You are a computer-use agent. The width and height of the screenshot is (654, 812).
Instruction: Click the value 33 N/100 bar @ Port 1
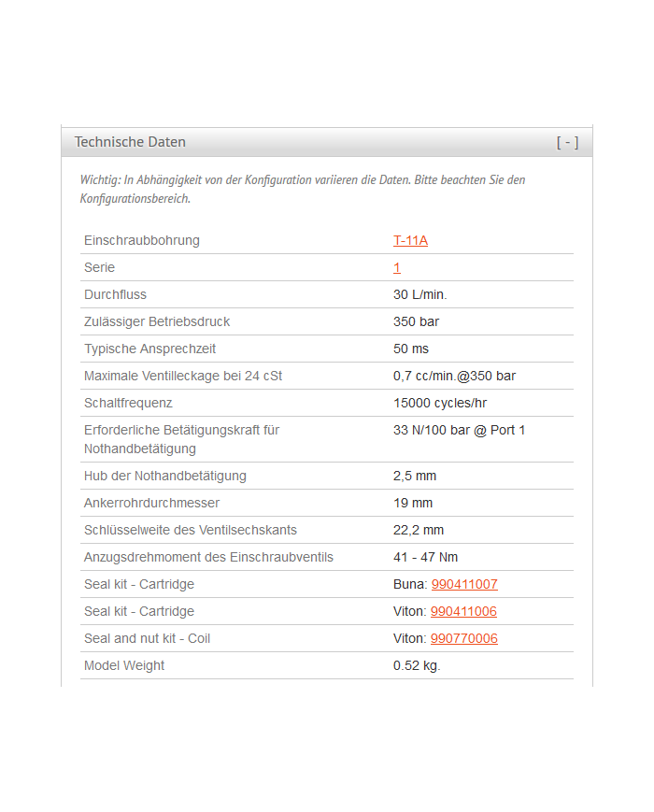(x=459, y=430)
